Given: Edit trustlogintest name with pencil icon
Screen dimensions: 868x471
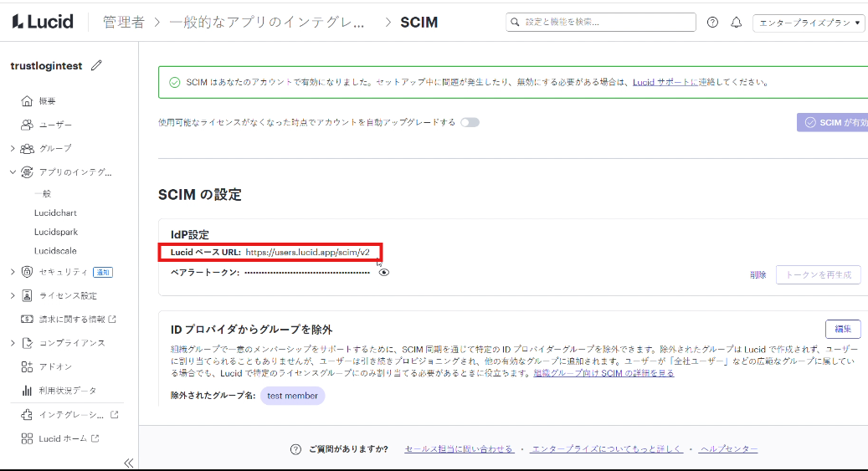Looking at the screenshot, I should 96,65.
